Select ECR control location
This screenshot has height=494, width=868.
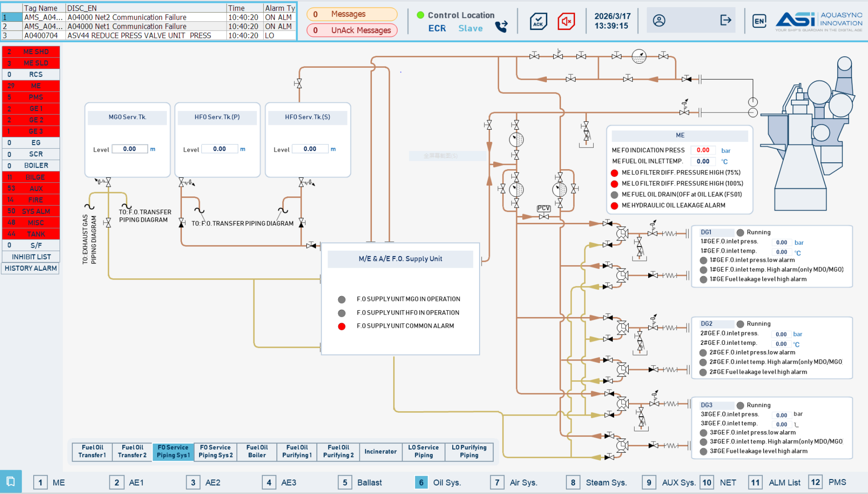437,28
